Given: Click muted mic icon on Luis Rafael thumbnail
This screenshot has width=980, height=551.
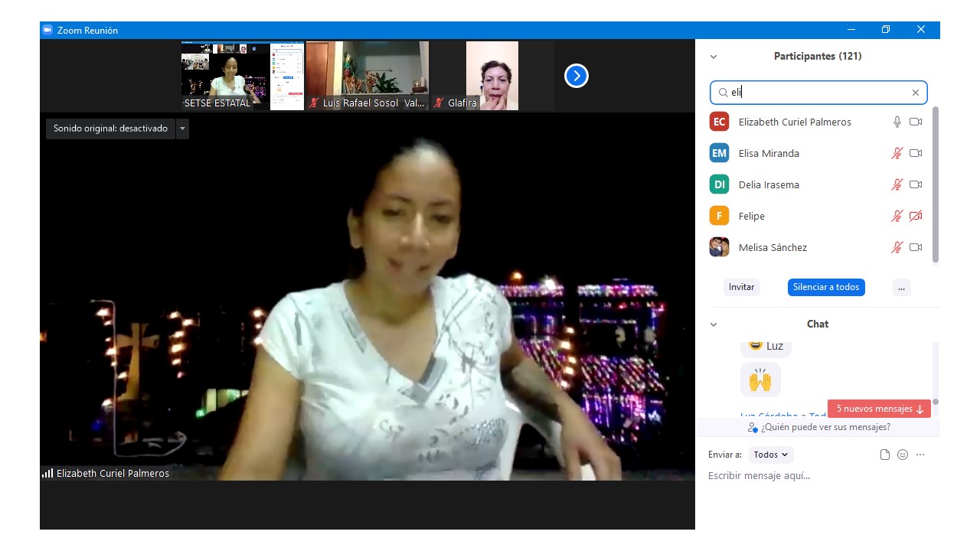Looking at the screenshot, I should click(314, 103).
